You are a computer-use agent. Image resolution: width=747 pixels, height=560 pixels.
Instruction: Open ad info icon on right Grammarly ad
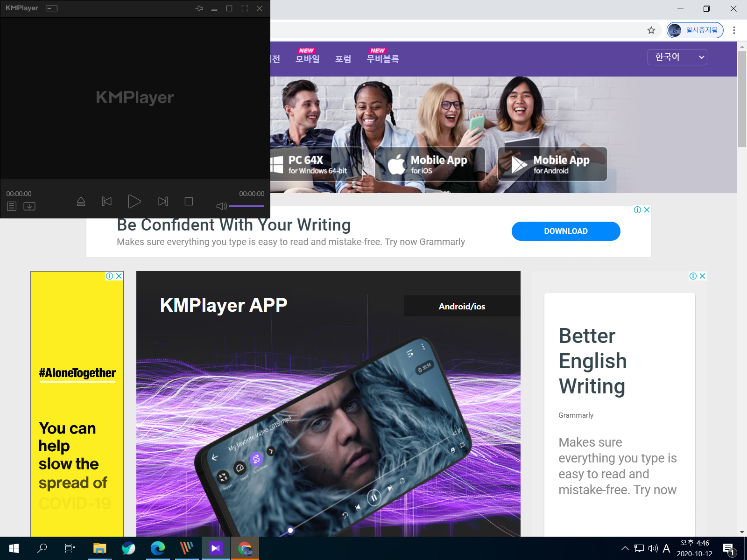point(693,276)
